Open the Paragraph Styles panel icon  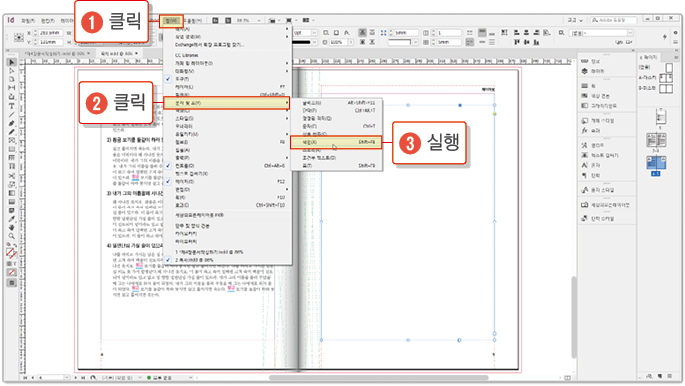click(x=585, y=218)
